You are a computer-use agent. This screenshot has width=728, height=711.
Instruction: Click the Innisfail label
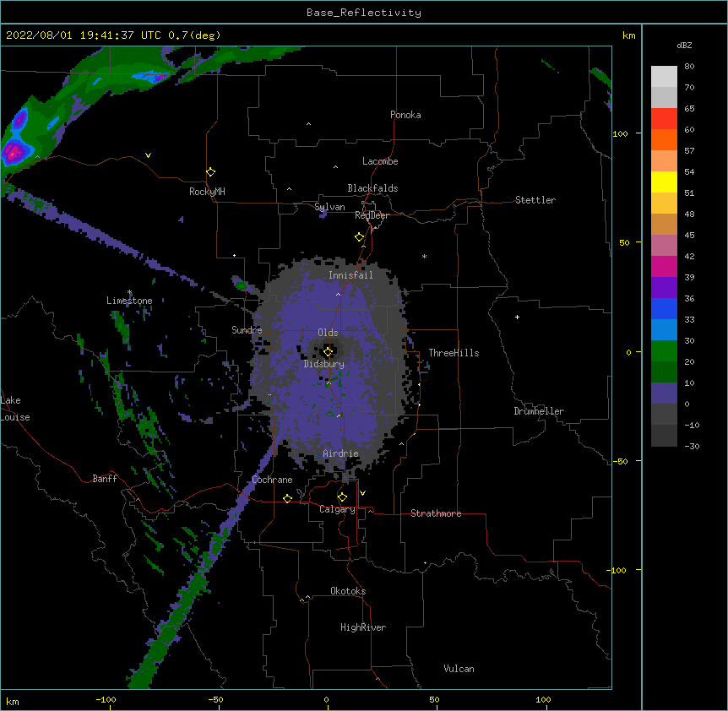(x=350, y=275)
